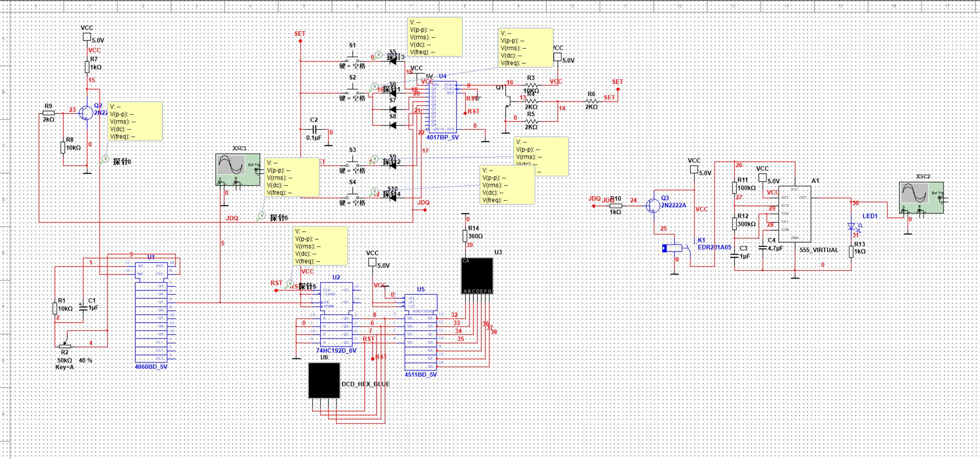
Task: Select the U3 seven-segment display
Action: tap(477, 275)
